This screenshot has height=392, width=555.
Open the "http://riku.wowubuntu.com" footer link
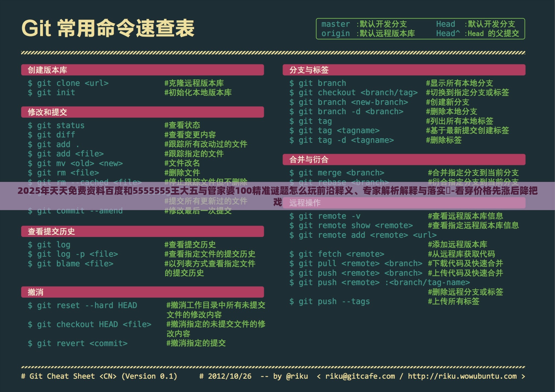[x=462, y=376]
